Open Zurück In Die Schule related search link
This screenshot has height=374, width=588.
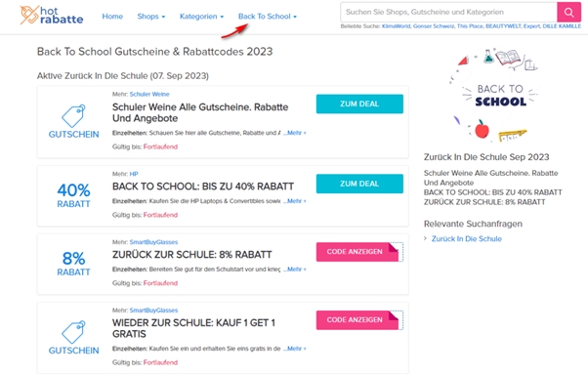pos(467,238)
